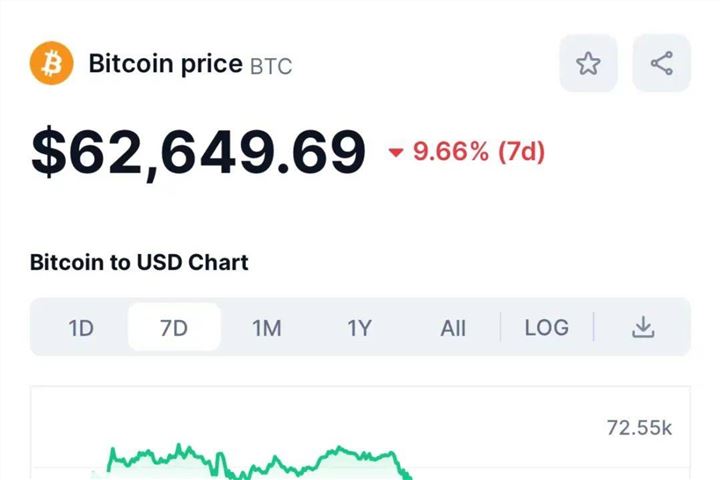Click the steep drop ending the green line
Viewport: 720px width, 480px height.
click(x=402, y=469)
